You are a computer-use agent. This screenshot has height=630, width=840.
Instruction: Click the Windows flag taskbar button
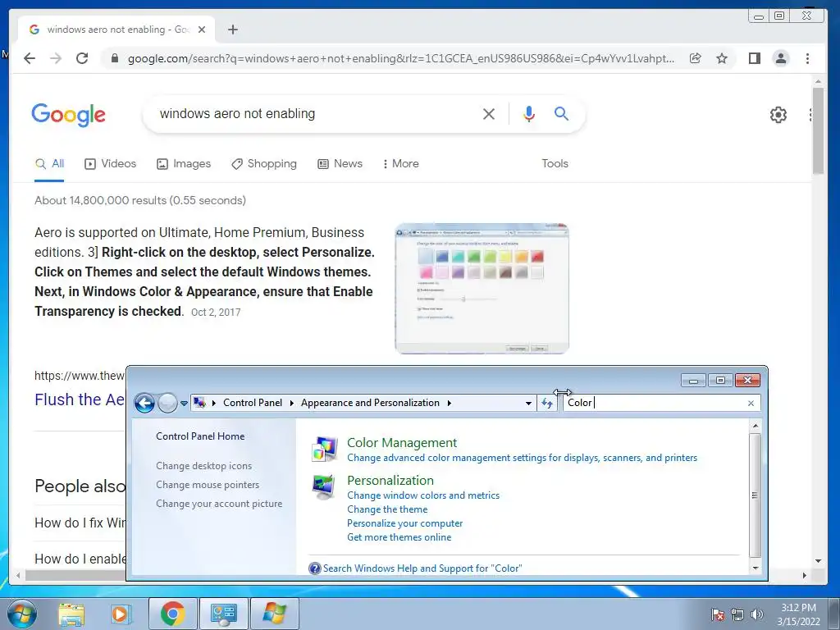click(x=274, y=614)
